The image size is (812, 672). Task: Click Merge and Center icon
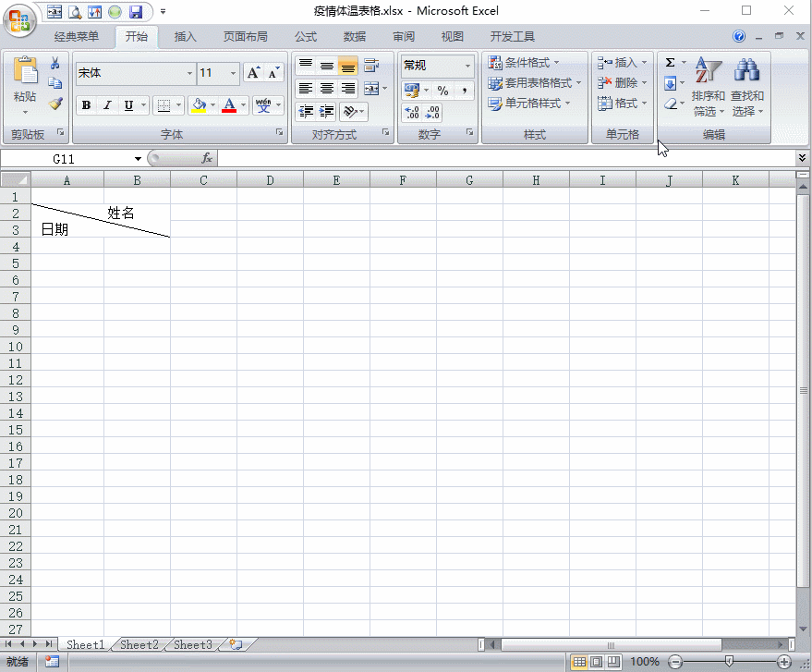[x=371, y=89]
